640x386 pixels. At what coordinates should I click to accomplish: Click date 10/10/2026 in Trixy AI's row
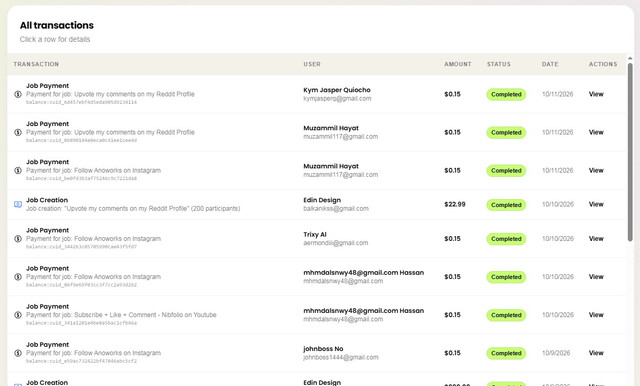tap(558, 239)
